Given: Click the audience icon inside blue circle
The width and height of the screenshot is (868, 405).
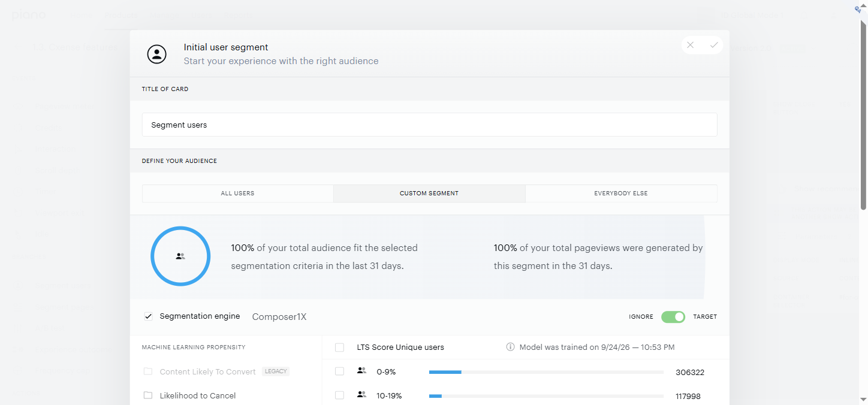Looking at the screenshot, I should 180,256.
